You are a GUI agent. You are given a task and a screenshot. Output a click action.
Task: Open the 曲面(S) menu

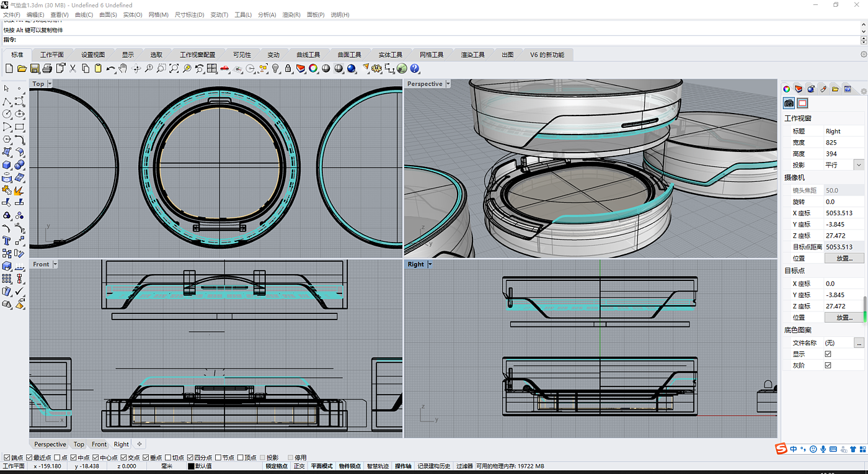pyautogui.click(x=108, y=14)
